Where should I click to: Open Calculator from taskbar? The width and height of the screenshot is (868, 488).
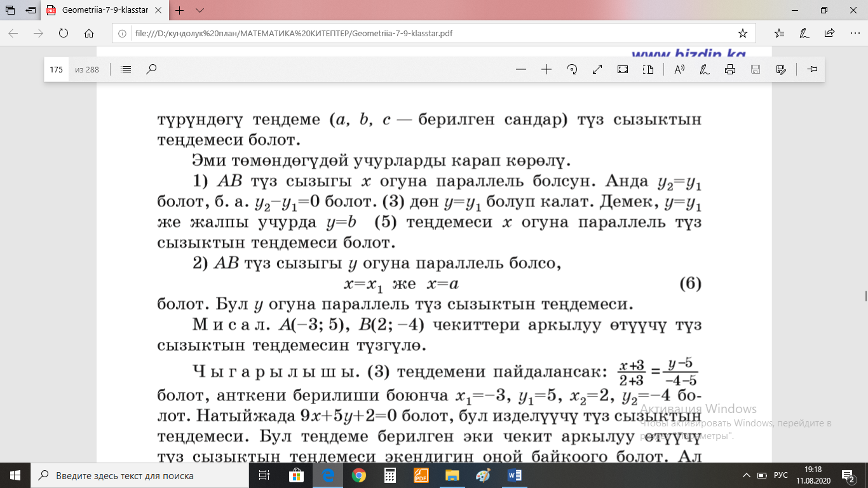(x=390, y=475)
